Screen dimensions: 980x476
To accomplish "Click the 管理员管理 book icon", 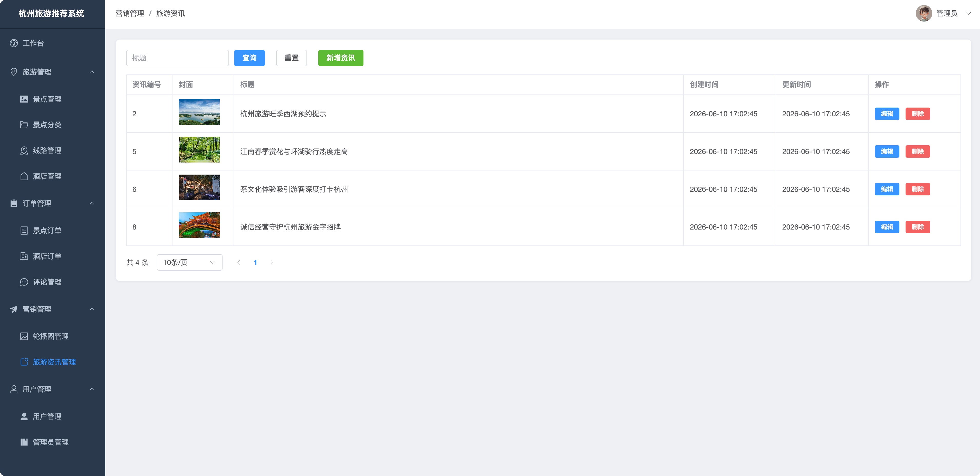I will [x=24, y=442].
